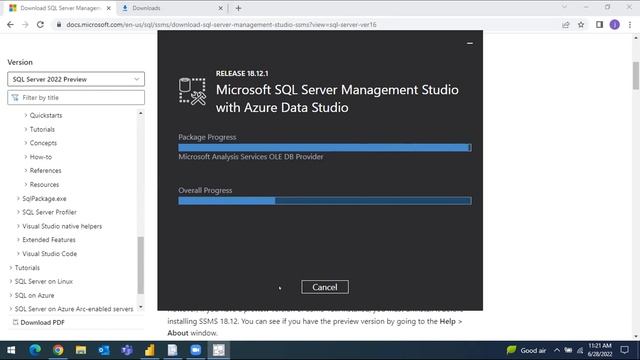Open File Explorer from taskbar
This screenshot has width=640, height=360.
pyautogui.click(x=81, y=350)
